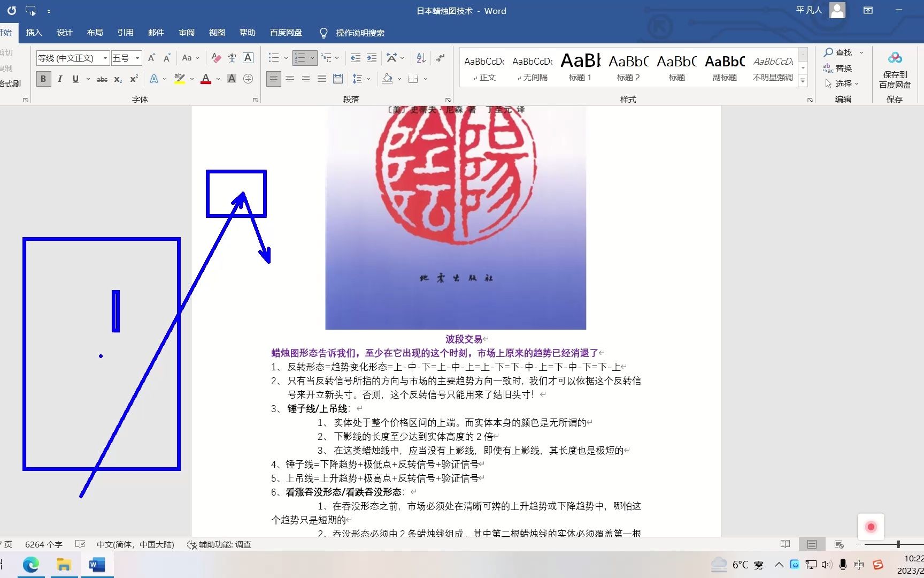Sort the selected text

pyautogui.click(x=421, y=58)
